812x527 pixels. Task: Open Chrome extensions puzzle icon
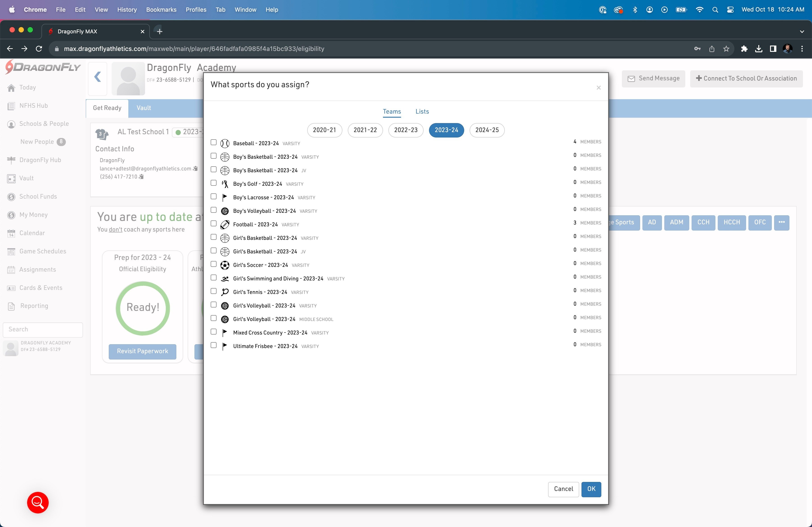point(744,49)
